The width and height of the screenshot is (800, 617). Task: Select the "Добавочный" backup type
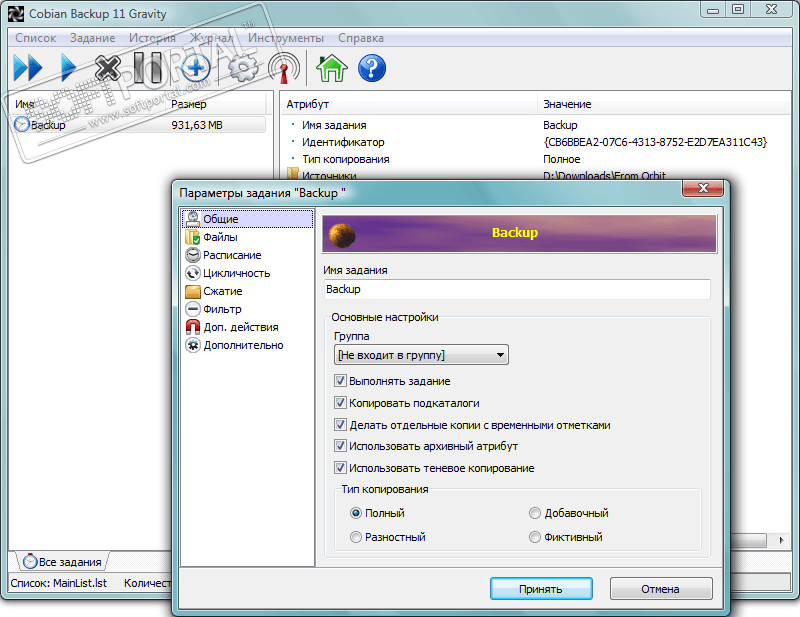pyautogui.click(x=535, y=513)
